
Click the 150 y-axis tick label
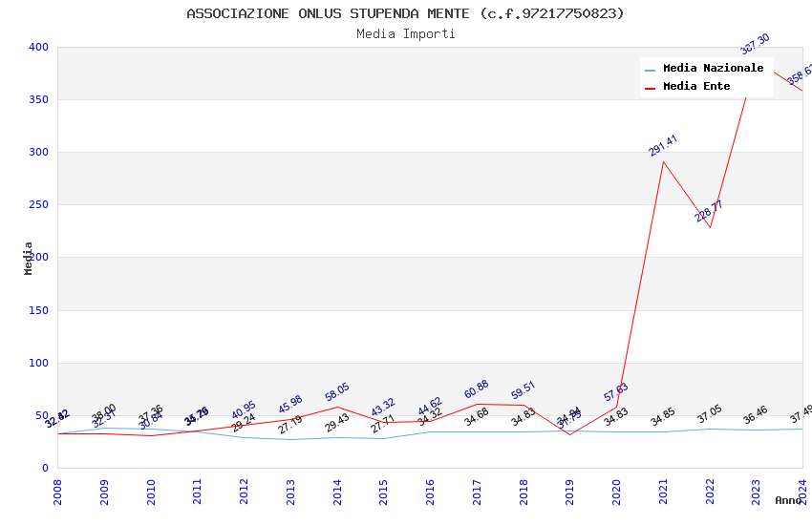point(38,310)
